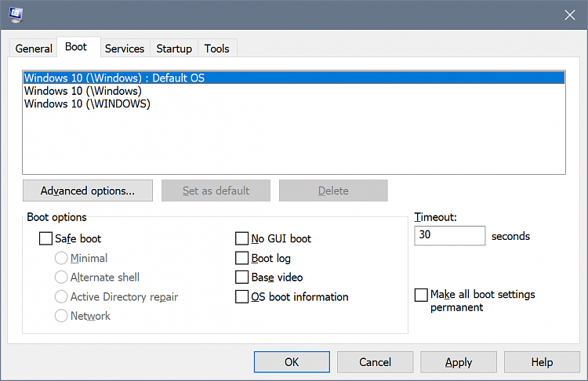Image resolution: width=588 pixels, height=381 pixels.
Task: Close the System Configuration window
Action: tap(570, 15)
